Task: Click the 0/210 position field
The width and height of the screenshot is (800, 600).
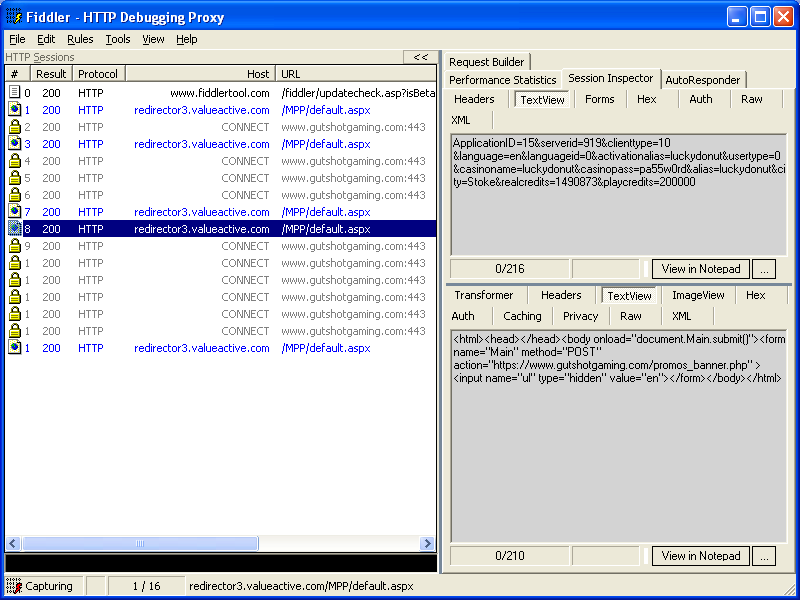Action: pyautogui.click(x=509, y=556)
